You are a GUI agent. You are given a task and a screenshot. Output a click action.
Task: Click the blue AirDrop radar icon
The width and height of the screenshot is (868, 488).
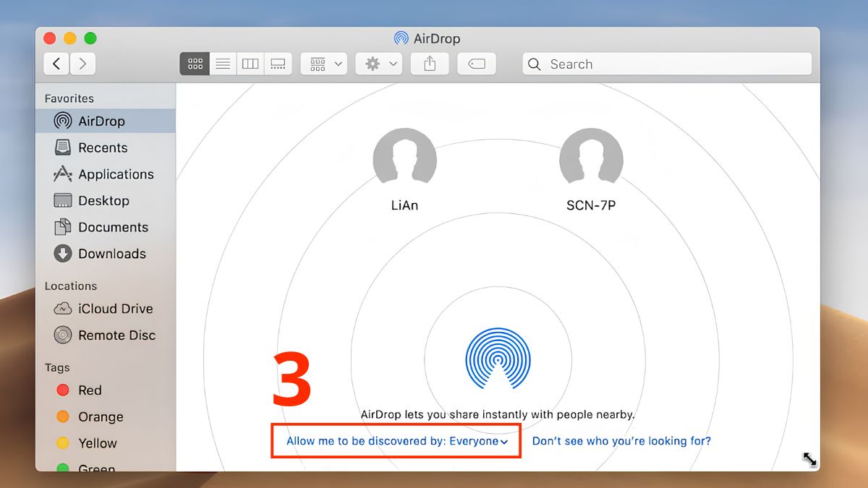click(498, 359)
